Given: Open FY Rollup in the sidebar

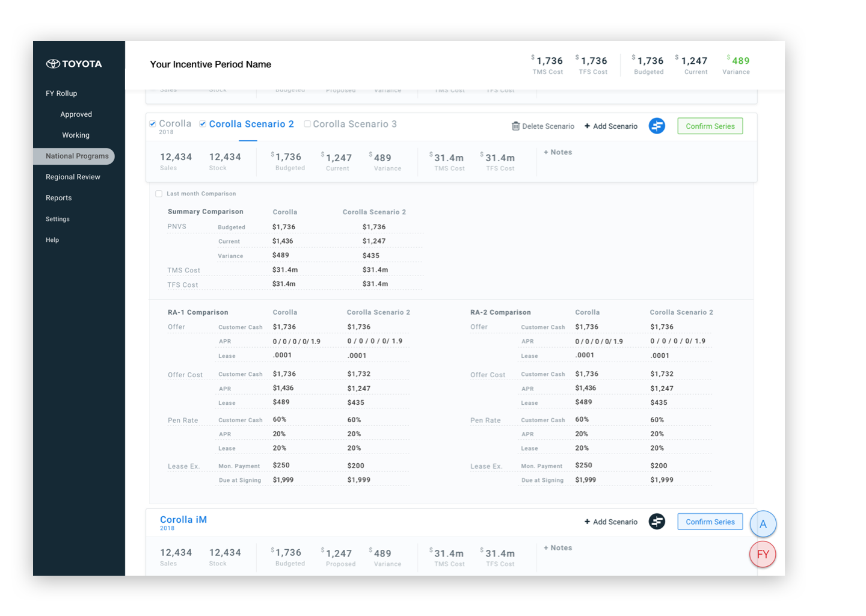Looking at the screenshot, I should 61,93.
